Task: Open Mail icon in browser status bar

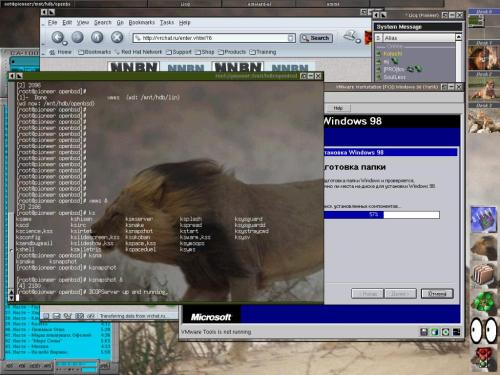Action: click(x=57, y=315)
